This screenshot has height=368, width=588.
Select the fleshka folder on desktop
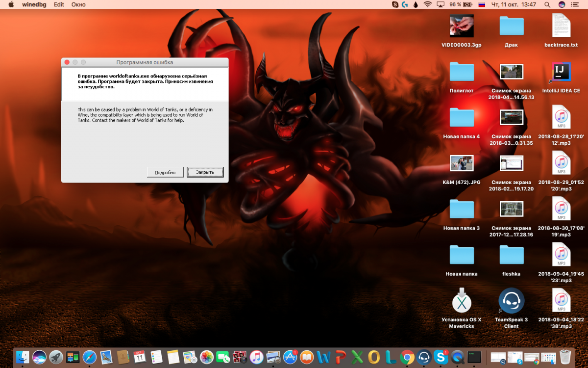pyautogui.click(x=511, y=260)
